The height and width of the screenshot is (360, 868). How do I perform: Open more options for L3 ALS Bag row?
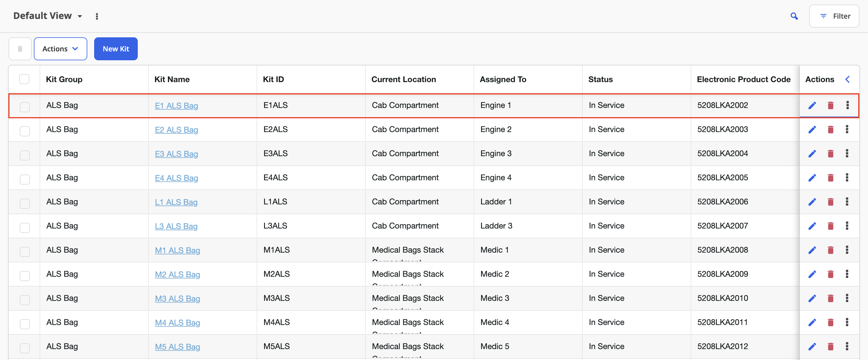pyautogui.click(x=847, y=226)
